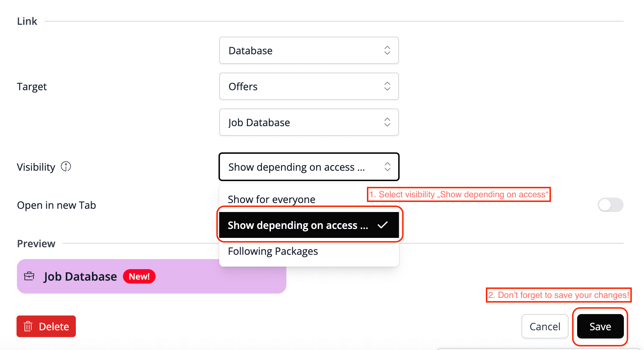
Task: Click the Visibility info icon
Action: 66,167
